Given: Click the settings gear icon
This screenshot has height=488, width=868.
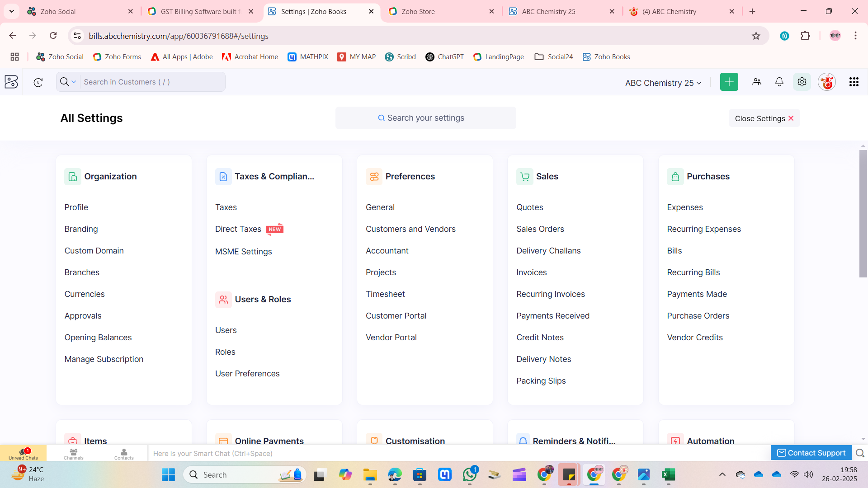Looking at the screenshot, I should click(x=802, y=82).
